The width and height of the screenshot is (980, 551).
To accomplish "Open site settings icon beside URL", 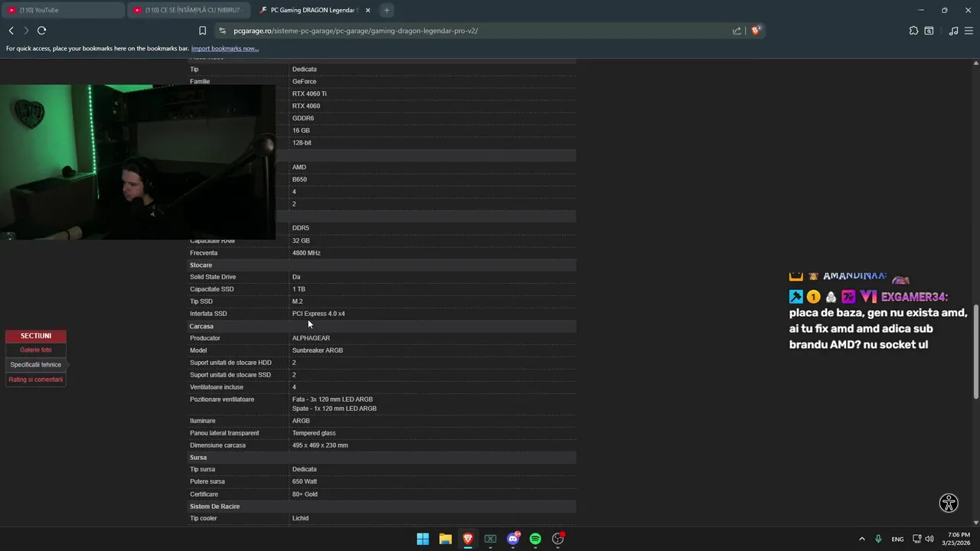I will 222,31.
